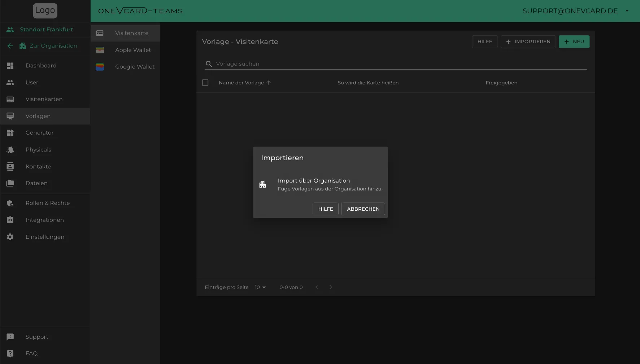Toggle the select-all checkbox in table header
The width and height of the screenshot is (640, 364).
[x=205, y=83]
